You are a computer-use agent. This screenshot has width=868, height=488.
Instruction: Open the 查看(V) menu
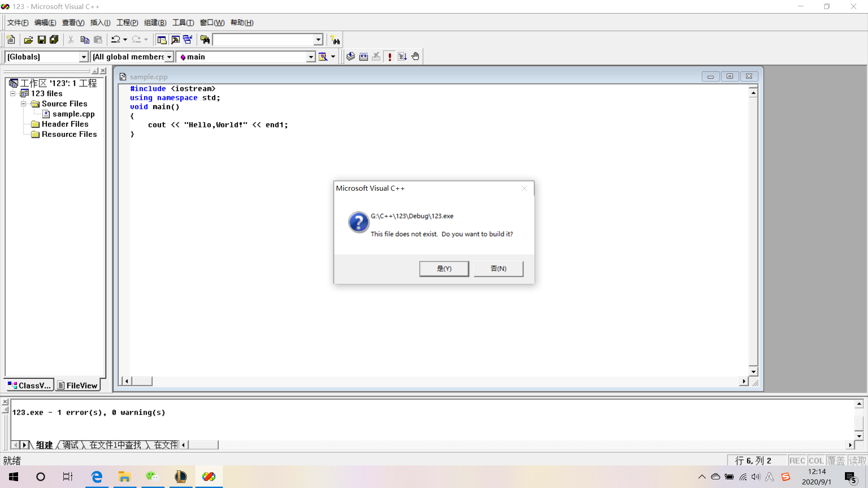pos(73,23)
